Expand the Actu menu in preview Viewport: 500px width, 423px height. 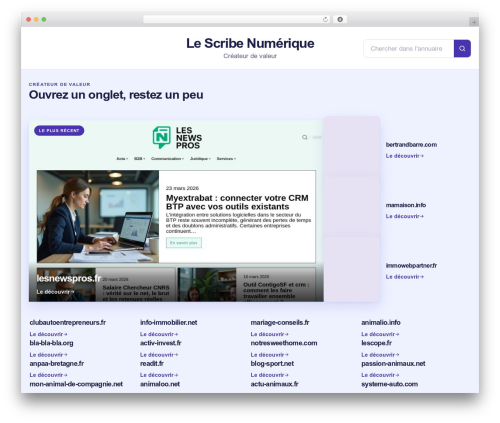(x=122, y=159)
